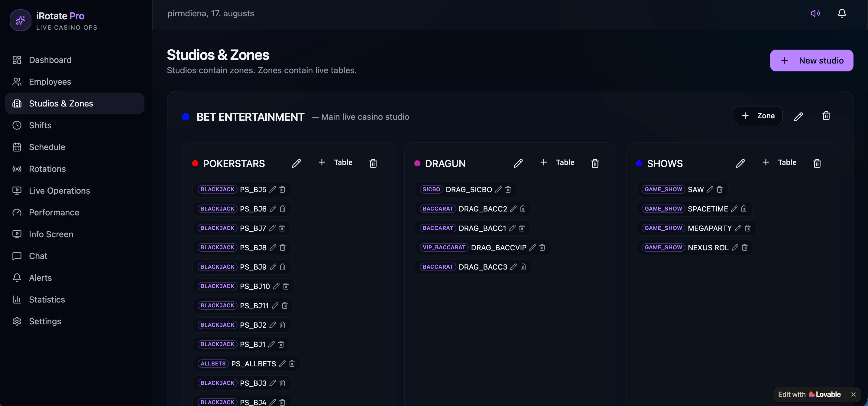Click the SICBO type badge
This screenshot has height=406, width=868.
[431, 189]
